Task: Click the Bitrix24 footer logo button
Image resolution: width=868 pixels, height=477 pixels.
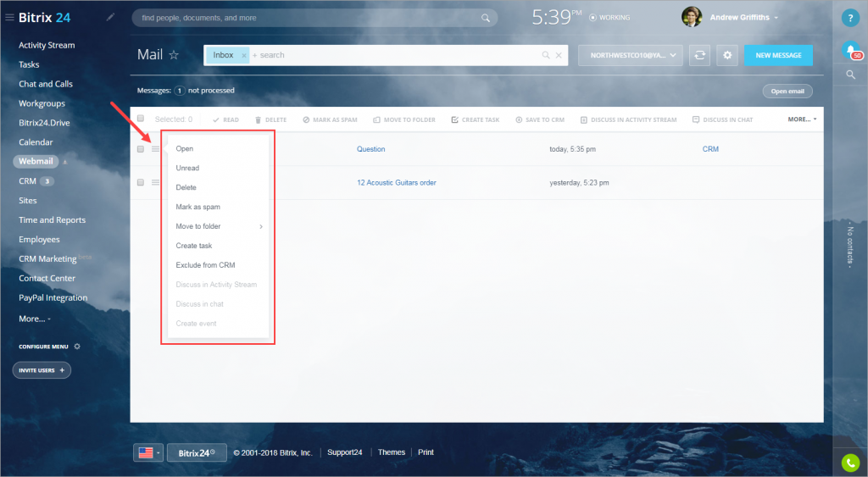Action: click(x=197, y=452)
